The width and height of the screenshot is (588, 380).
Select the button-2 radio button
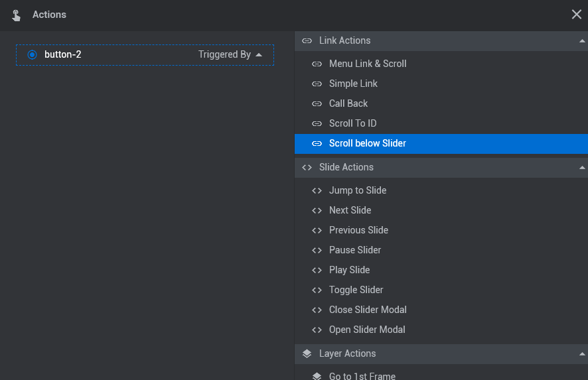(33, 55)
